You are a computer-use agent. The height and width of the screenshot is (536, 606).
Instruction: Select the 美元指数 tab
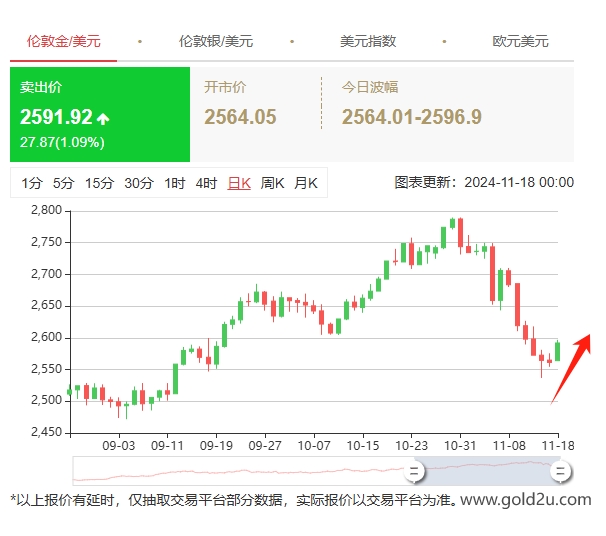[368, 42]
